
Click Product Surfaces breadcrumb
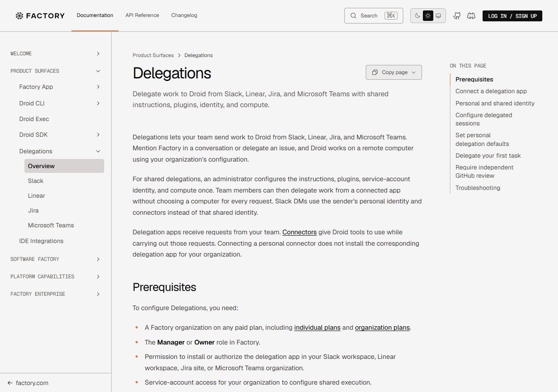153,55
